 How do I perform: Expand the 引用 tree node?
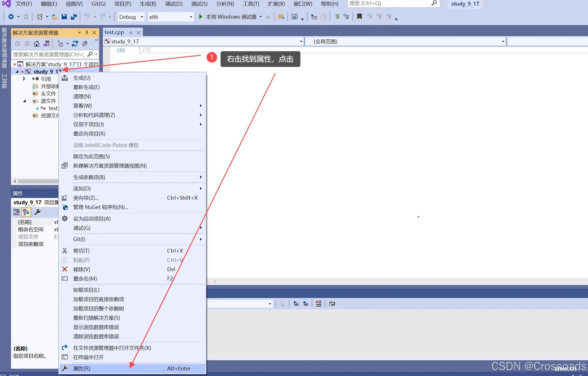[x=24, y=79]
